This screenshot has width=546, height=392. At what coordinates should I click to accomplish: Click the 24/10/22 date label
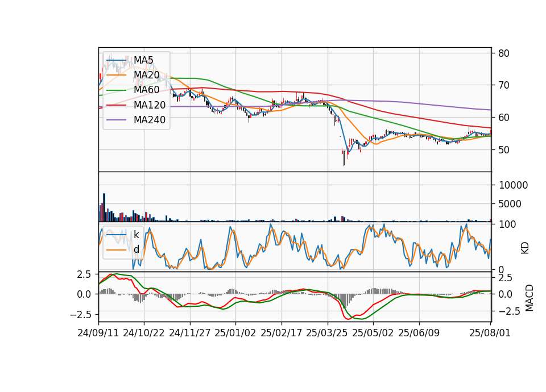[x=144, y=333]
